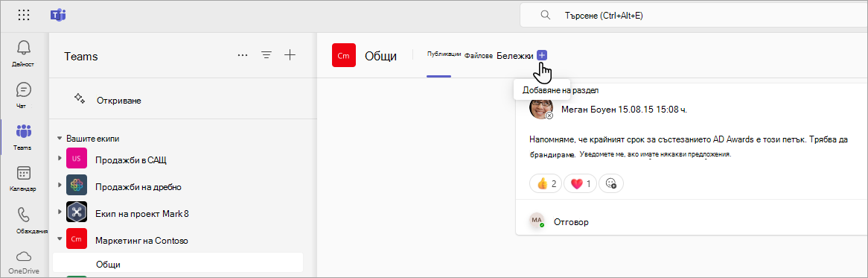The image size is (868, 278).
Task: Click the search magnifier icon
Action: point(545,16)
